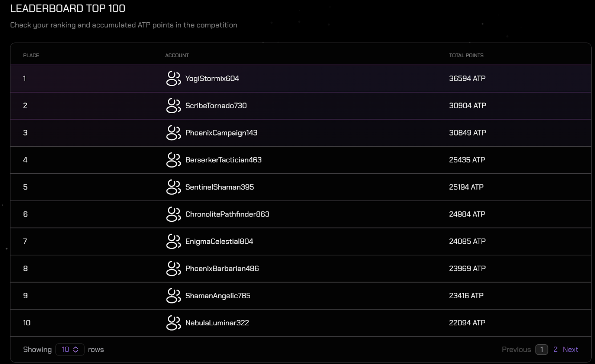
Task: Click the avatar icon beside PhoenixCampaign143
Action: click(x=173, y=133)
